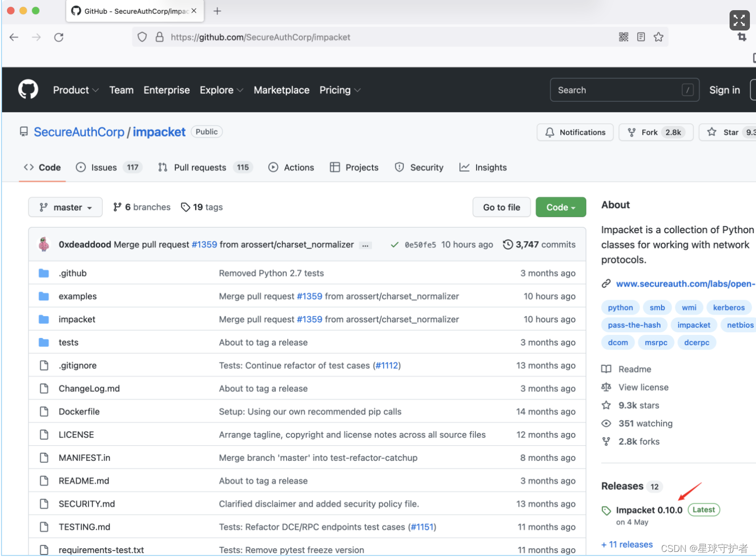Switch to the Security tab
Image resolution: width=756 pixels, height=558 pixels.
click(419, 167)
